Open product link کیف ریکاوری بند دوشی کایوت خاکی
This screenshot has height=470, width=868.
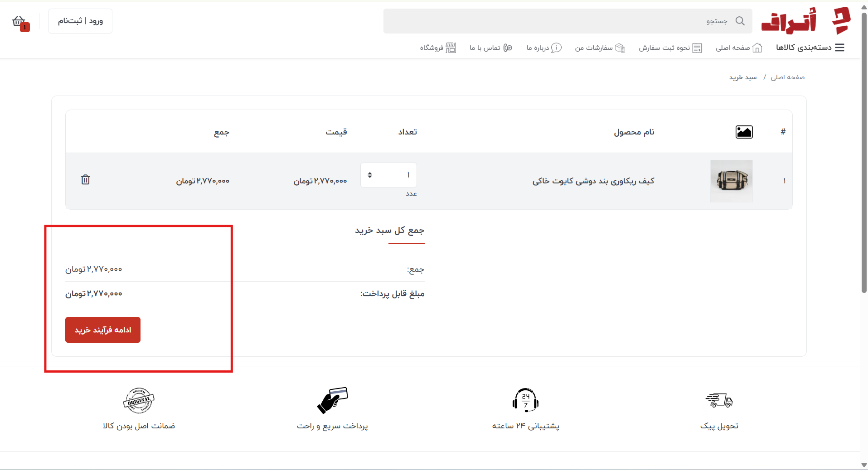click(593, 181)
